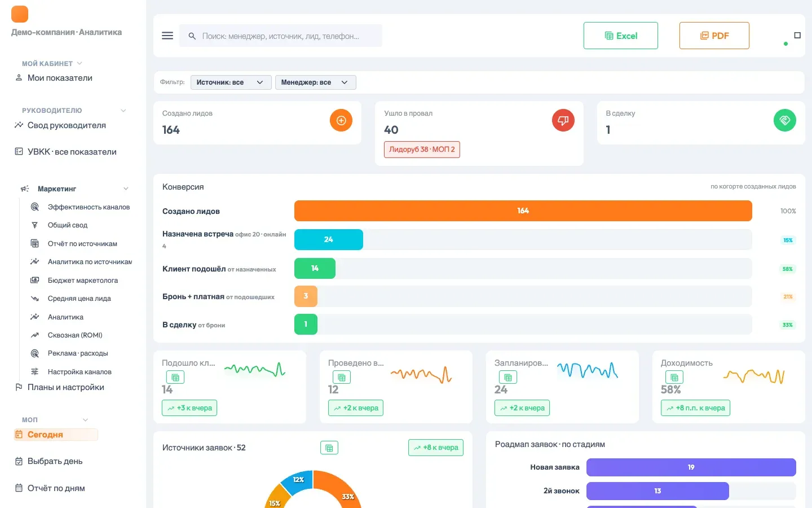The image size is (812, 508).
Task: Click the export table icon beside Источники заявок
Action: (x=329, y=448)
